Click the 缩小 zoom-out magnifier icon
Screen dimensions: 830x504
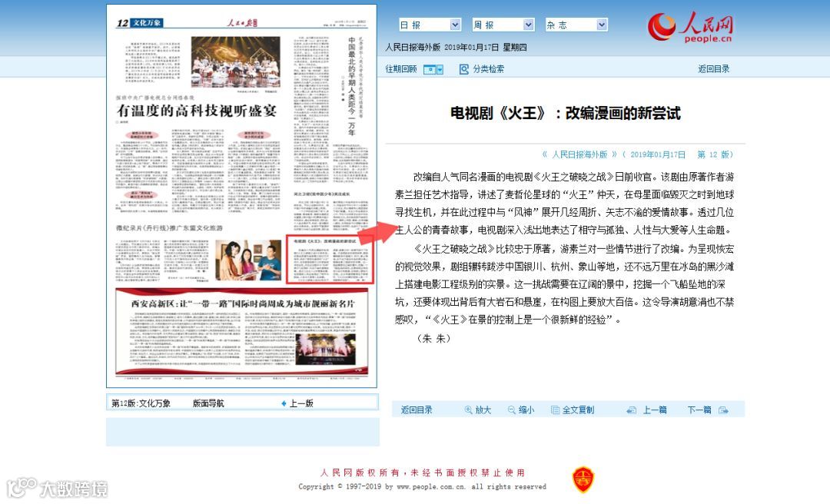(x=511, y=409)
